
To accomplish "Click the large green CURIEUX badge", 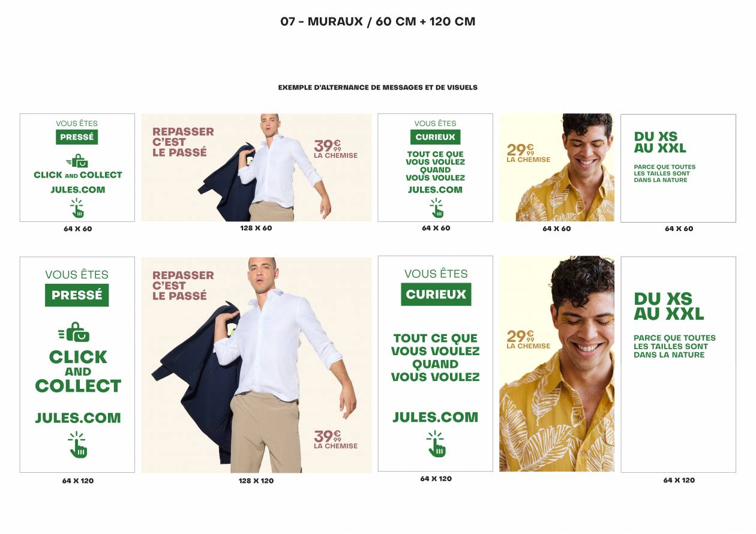I will tap(436, 294).
